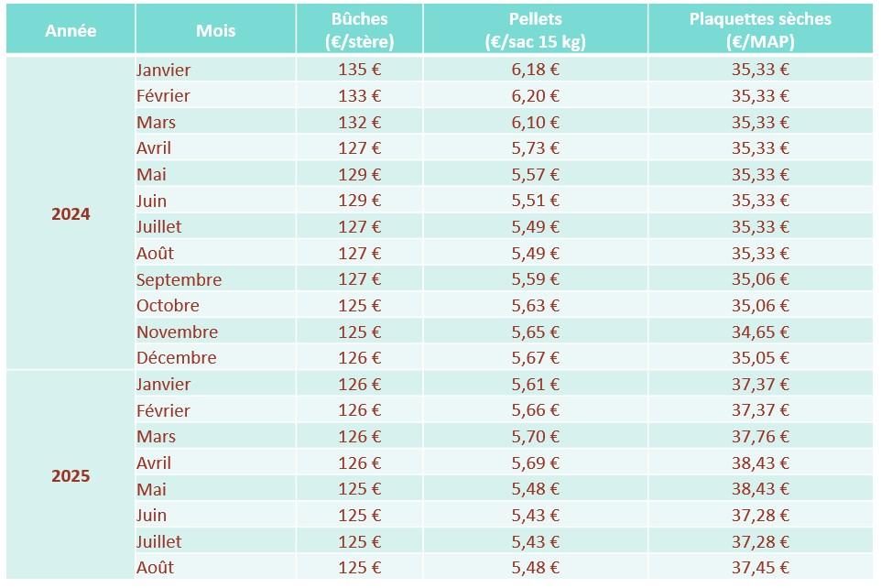881x588 pixels.
Task: Click the 5,67 € Pellets value
Action: (x=535, y=357)
